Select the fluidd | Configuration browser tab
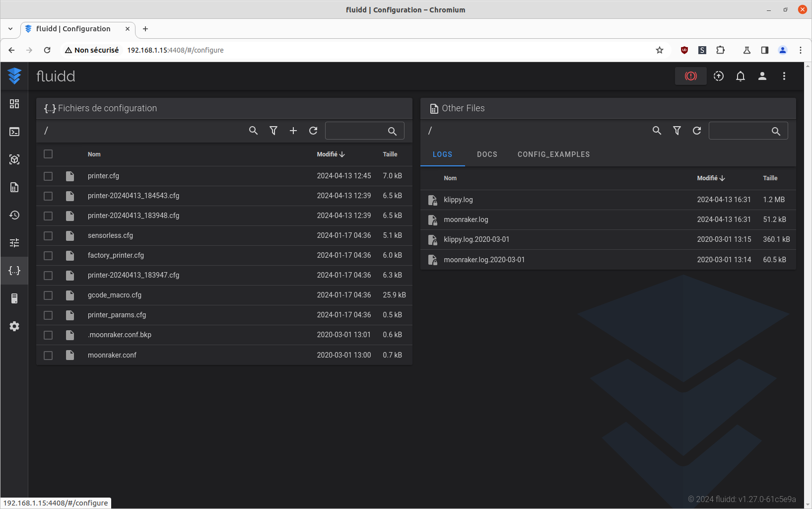This screenshot has height=509, width=812. click(78, 29)
